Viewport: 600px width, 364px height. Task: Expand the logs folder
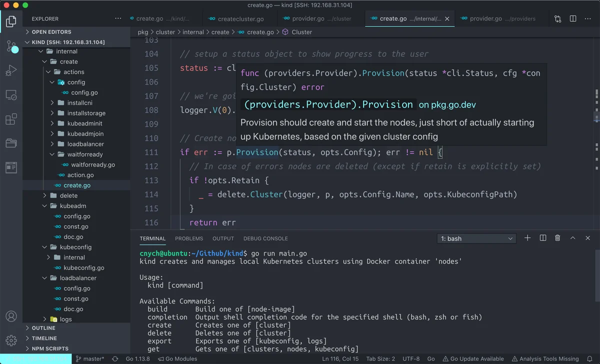coord(76,319)
